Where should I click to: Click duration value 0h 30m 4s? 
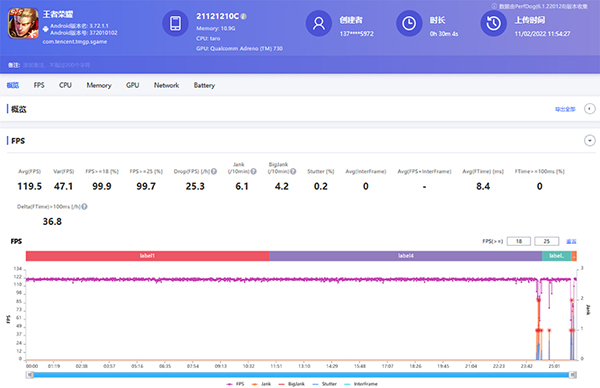coord(444,34)
